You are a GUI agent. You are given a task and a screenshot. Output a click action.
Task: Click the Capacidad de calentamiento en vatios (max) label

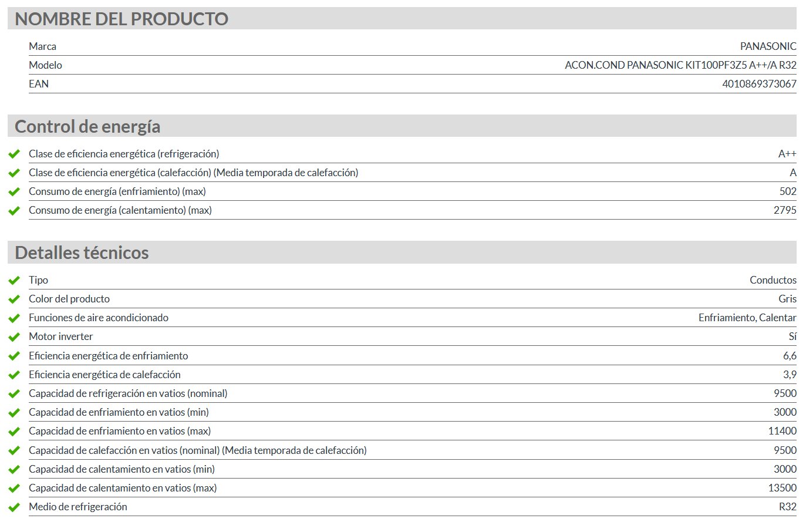tap(123, 488)
